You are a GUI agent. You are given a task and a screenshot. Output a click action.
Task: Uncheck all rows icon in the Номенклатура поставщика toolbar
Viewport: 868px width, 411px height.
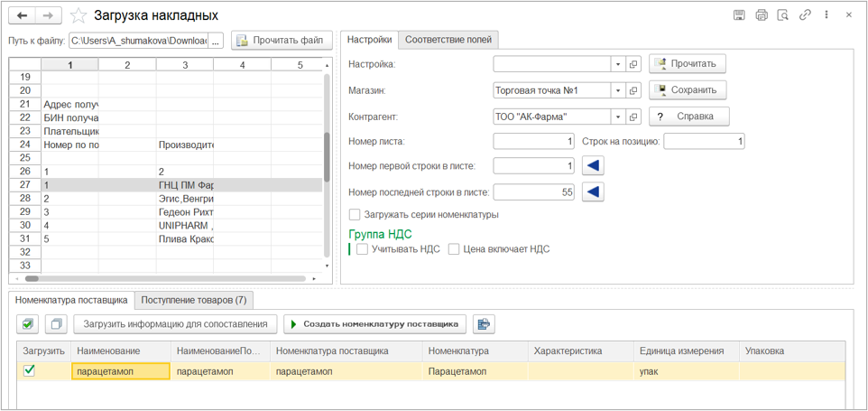tap(55, 324)
